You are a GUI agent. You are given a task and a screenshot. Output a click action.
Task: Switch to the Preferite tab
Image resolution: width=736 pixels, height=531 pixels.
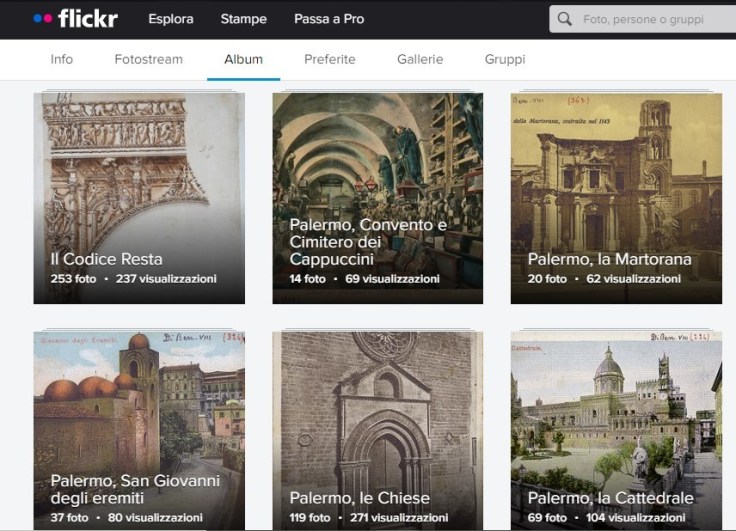click(330, 59)
